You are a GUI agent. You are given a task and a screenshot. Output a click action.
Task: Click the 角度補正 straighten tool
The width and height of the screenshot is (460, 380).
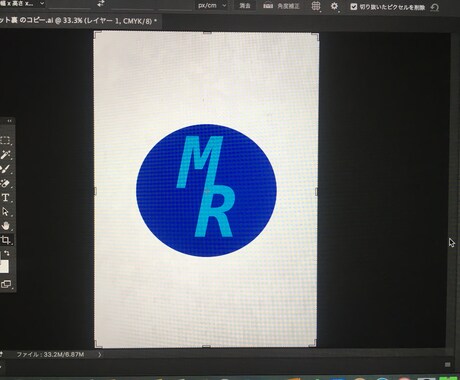(x=282, y=6)
